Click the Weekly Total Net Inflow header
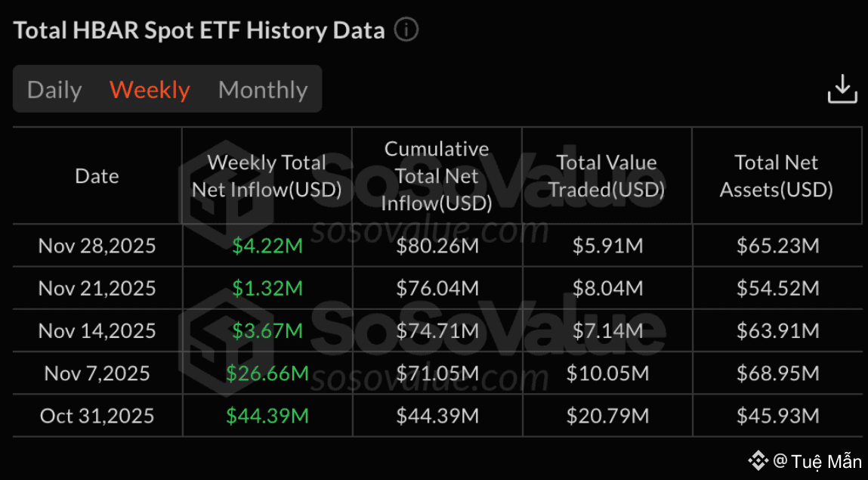 [x=267, y=176]
